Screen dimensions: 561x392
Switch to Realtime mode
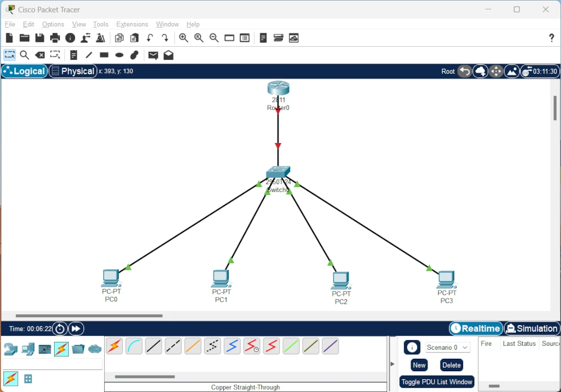coord(476,328)
